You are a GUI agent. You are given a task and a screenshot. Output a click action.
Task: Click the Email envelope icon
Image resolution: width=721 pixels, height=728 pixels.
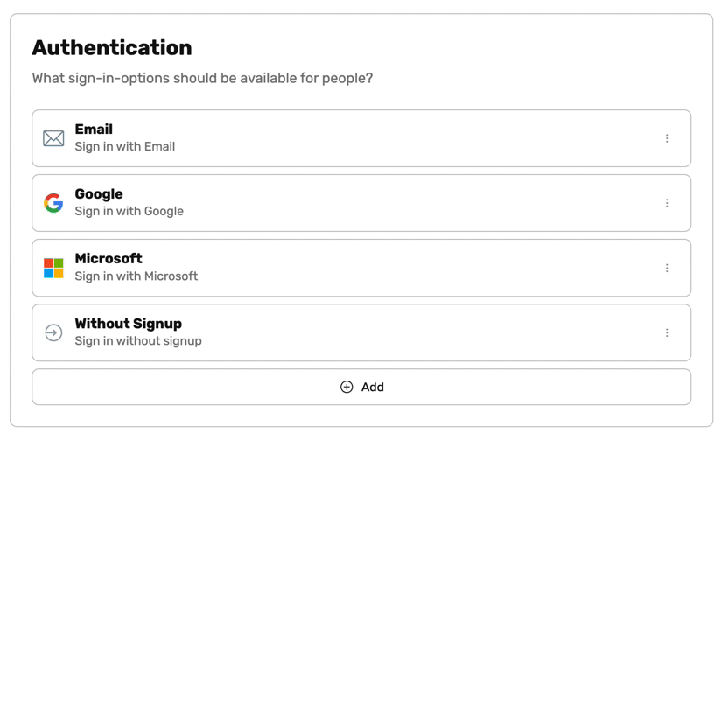point(53,138)
